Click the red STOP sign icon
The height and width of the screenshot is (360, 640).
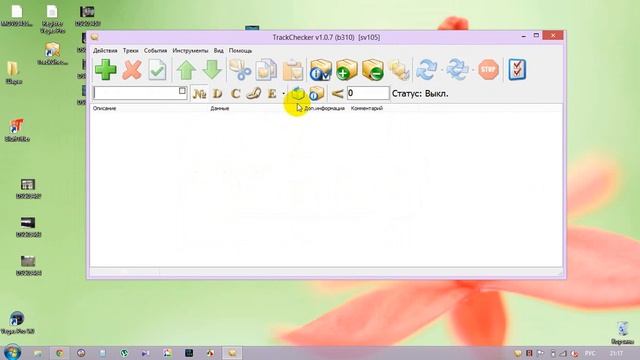pyautogui.click(x=489, y=70)
